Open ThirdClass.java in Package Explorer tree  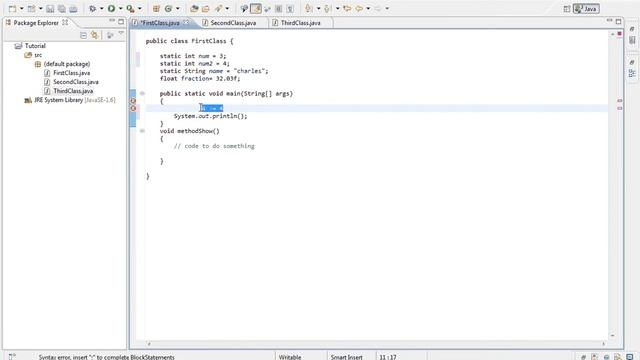[x=73, y=91]
